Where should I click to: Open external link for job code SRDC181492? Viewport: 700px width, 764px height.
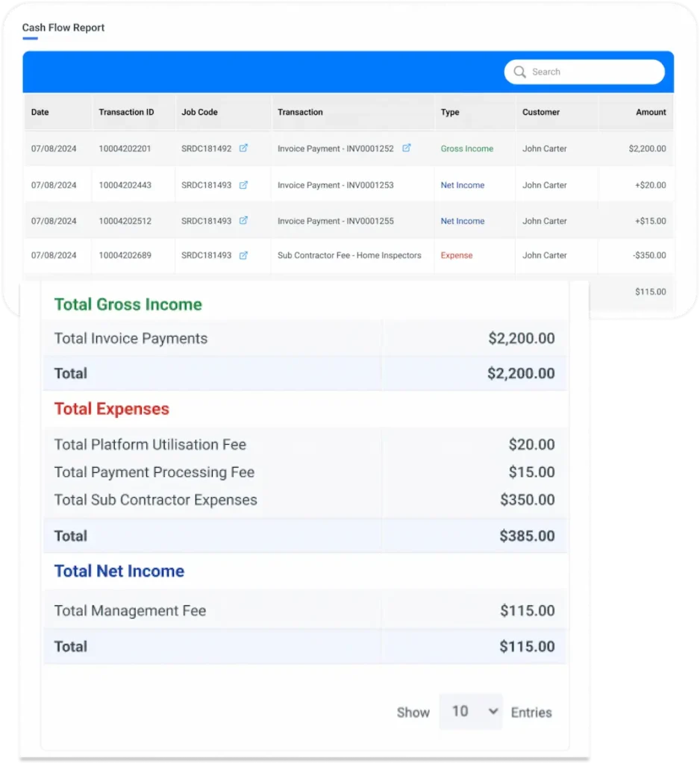pos(243,148)
